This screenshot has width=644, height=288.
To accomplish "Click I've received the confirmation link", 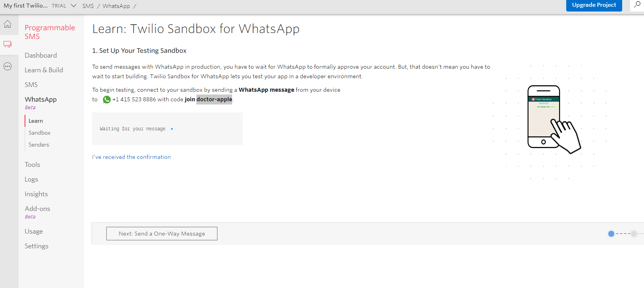I will tap(131, 157).
